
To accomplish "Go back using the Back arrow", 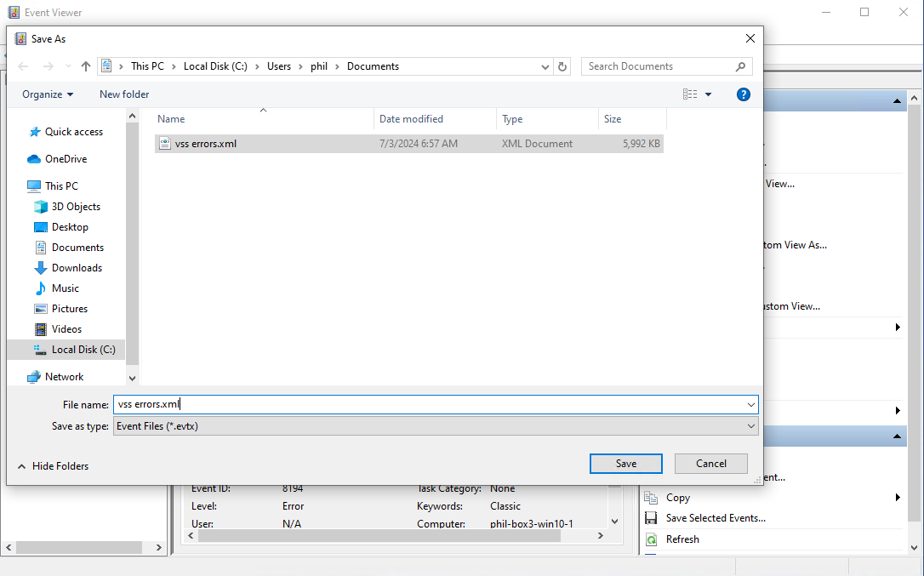I will point(24,66).
